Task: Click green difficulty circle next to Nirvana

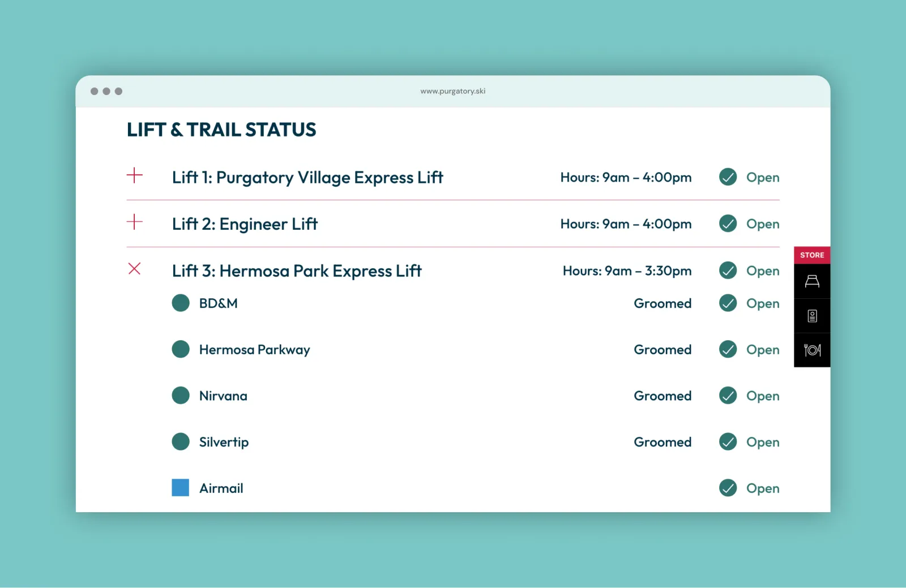Action: (x=181, y=396)
